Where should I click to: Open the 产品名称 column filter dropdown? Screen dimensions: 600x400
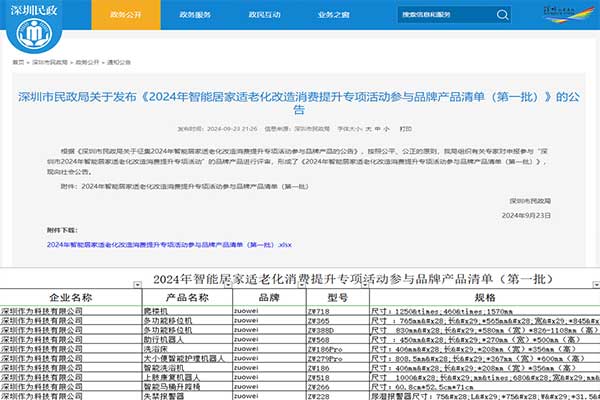[x=228, y=284]
